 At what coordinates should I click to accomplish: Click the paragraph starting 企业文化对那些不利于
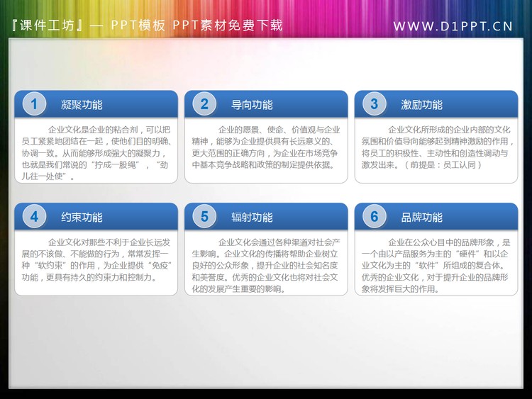pos(96,259)
